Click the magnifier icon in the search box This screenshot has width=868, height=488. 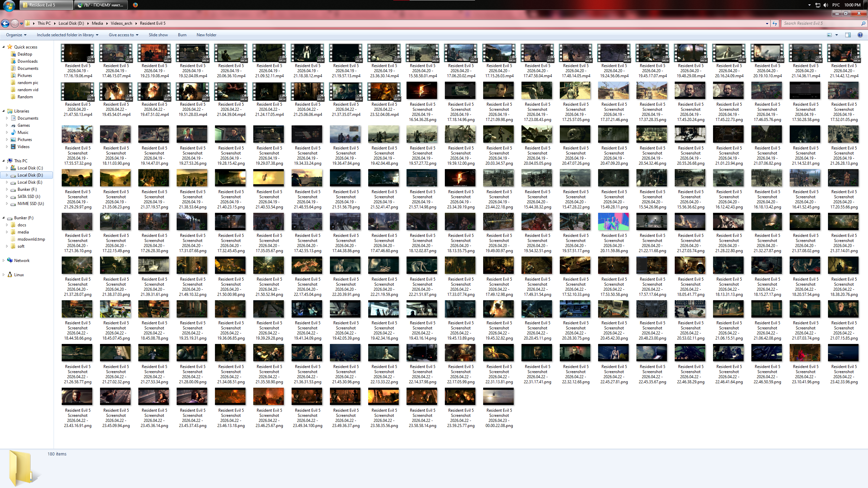pos(863,23)
